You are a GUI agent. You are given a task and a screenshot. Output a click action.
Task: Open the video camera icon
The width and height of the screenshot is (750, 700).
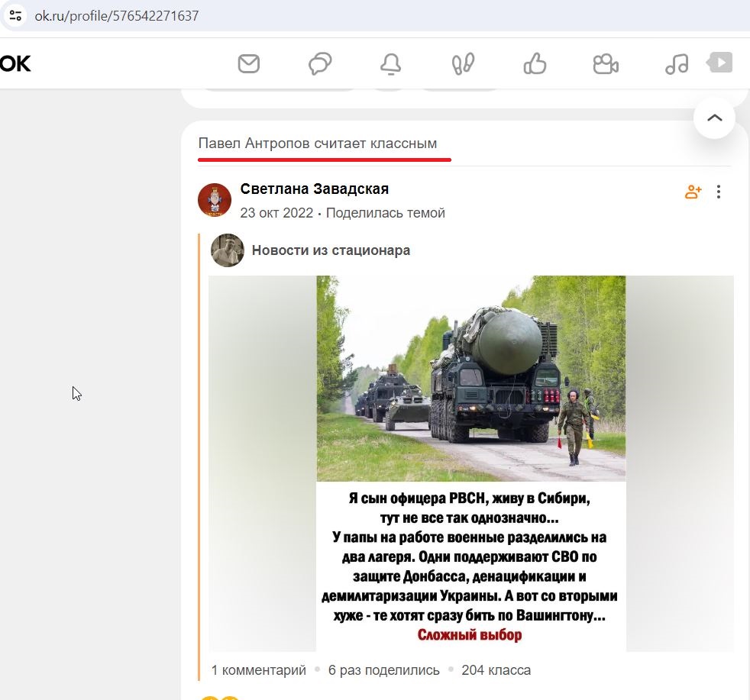[606, 64]
